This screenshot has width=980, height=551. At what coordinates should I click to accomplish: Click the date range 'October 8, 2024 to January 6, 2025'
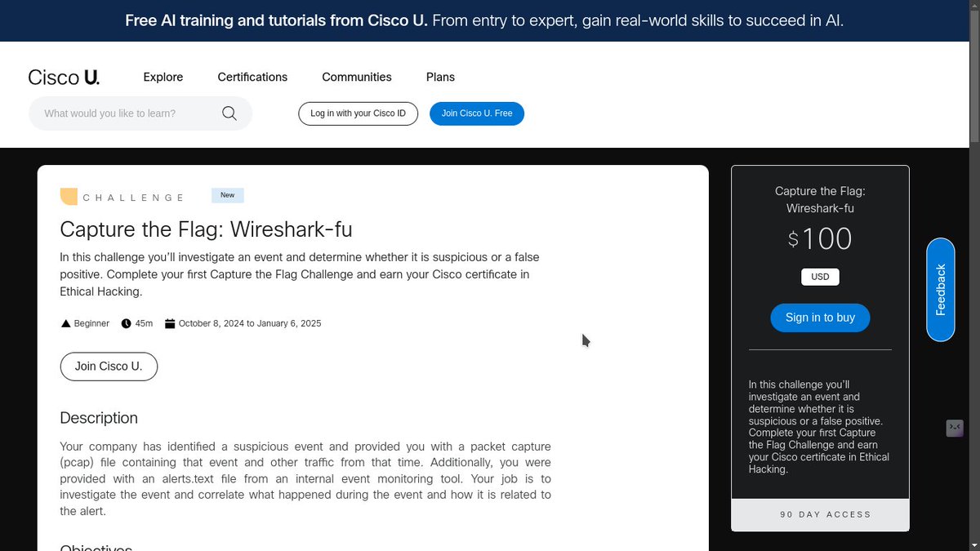(250, 323)
